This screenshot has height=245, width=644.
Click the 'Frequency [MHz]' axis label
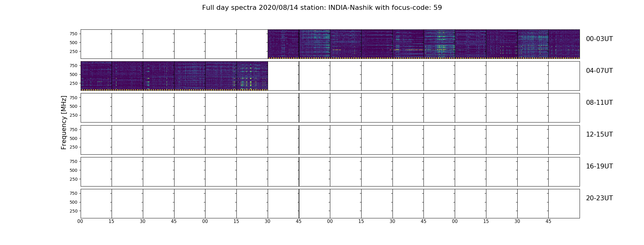click(x=64, y=123)
